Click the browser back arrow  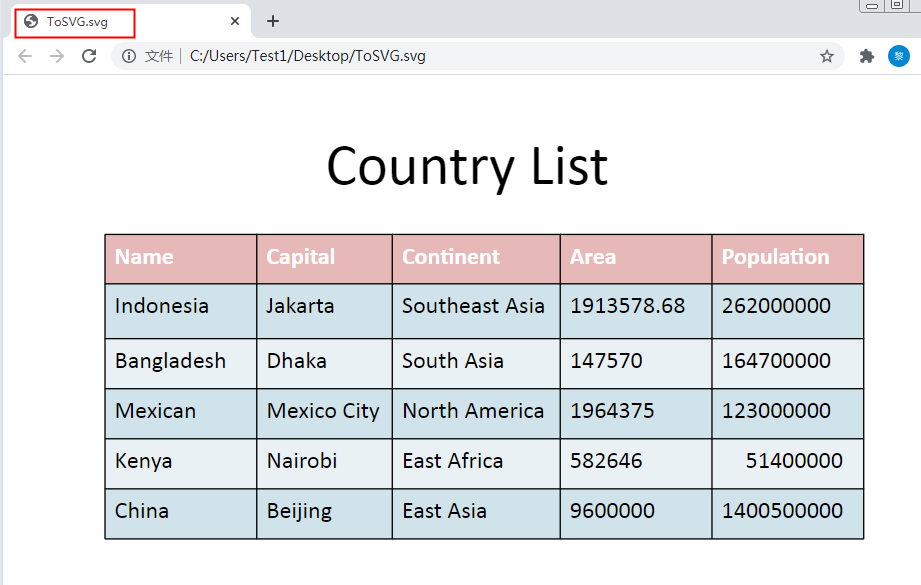pyautogui.click(x=25, y=56)
